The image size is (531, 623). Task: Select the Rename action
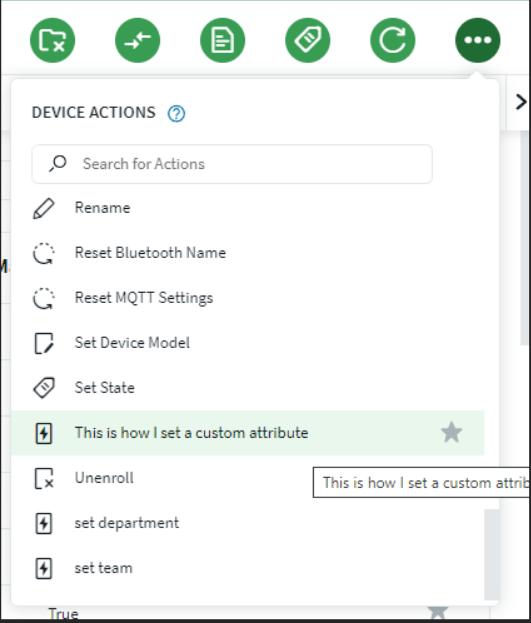click(247, 208)
